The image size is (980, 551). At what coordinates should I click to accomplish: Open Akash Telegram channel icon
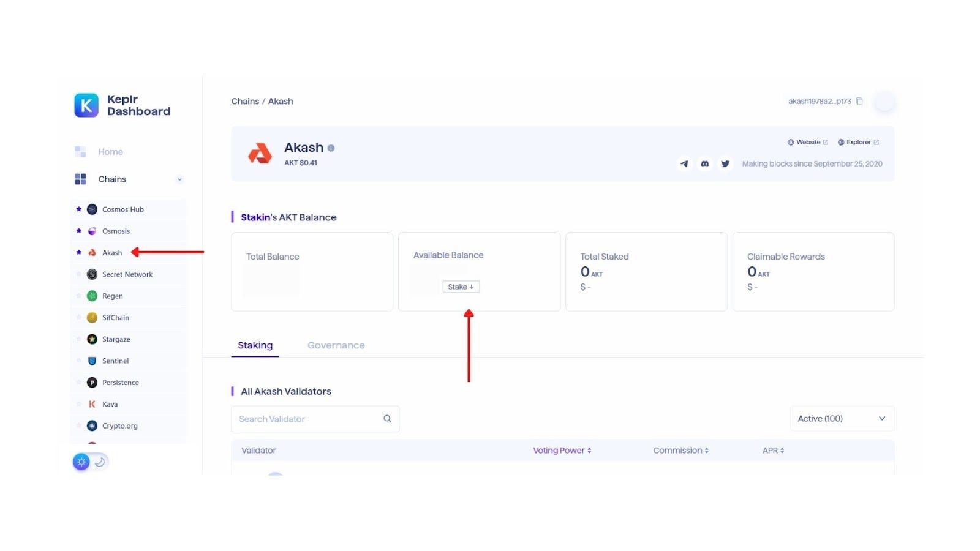point(684,163)
